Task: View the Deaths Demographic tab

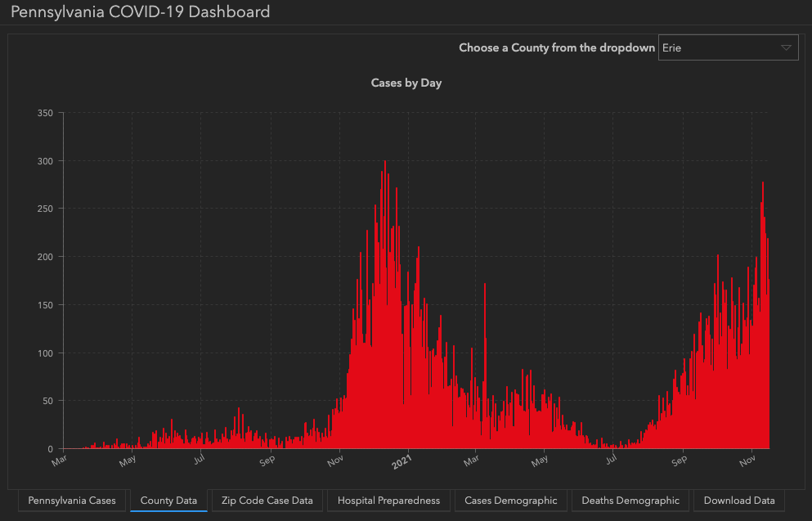Action: coord(630,501)
